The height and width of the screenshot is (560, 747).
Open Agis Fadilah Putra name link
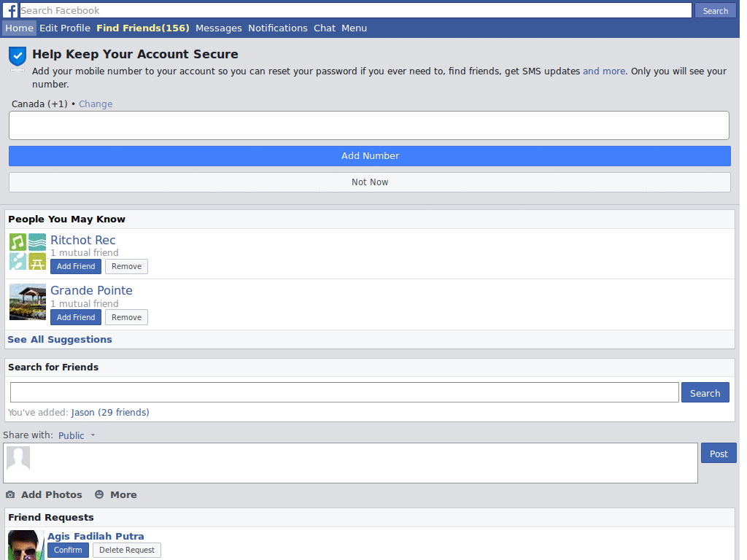(96, 536)
